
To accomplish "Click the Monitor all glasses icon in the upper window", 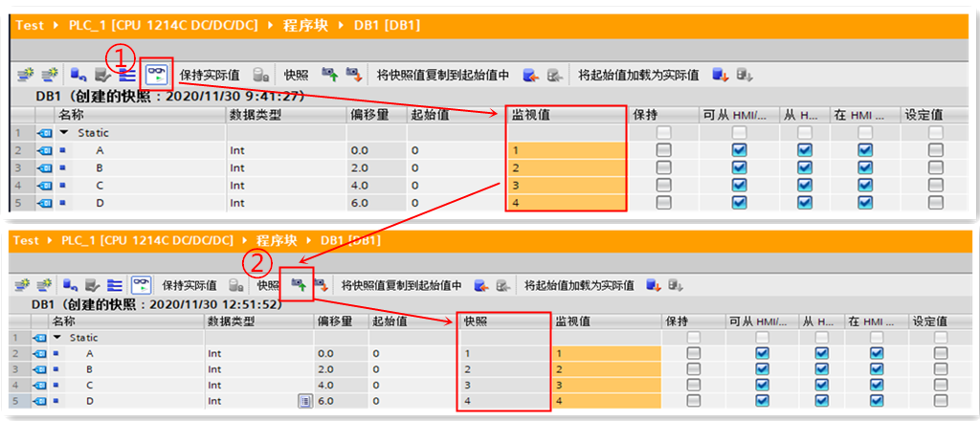I will point(156,76).
